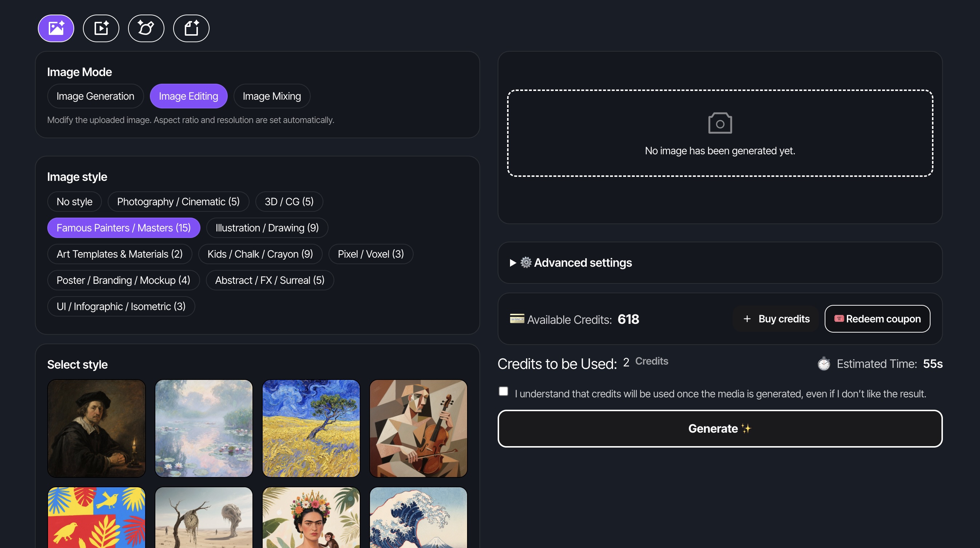Open the Illustration / Drawing style group
This screenshot has height=548, width=980.
pyautogui.click(x=267, y=228)
